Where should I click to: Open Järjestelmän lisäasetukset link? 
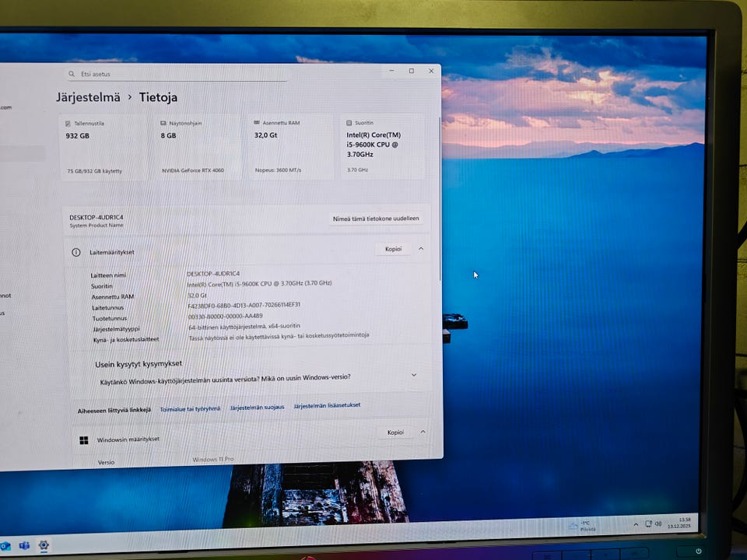[328, 405]
